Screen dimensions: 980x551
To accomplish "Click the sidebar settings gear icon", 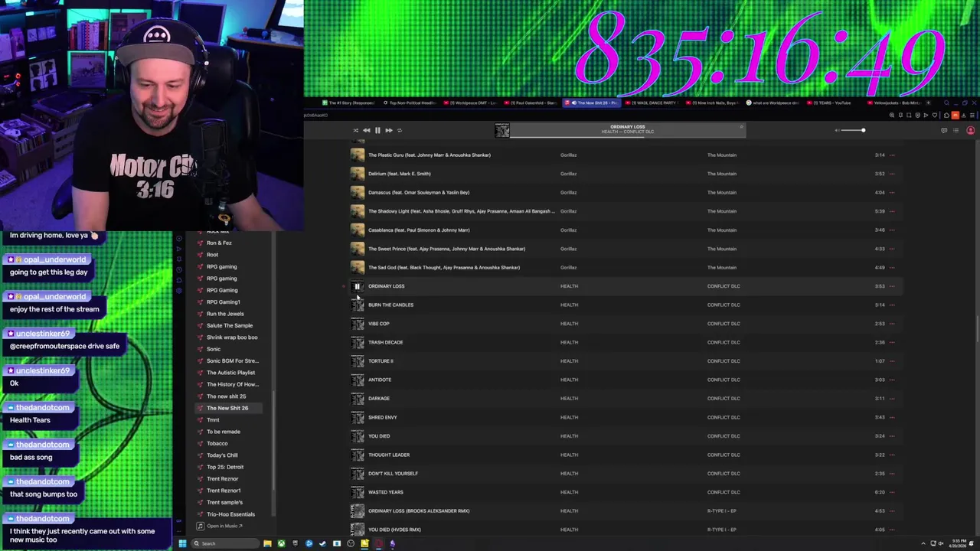I will pos(178,291).
